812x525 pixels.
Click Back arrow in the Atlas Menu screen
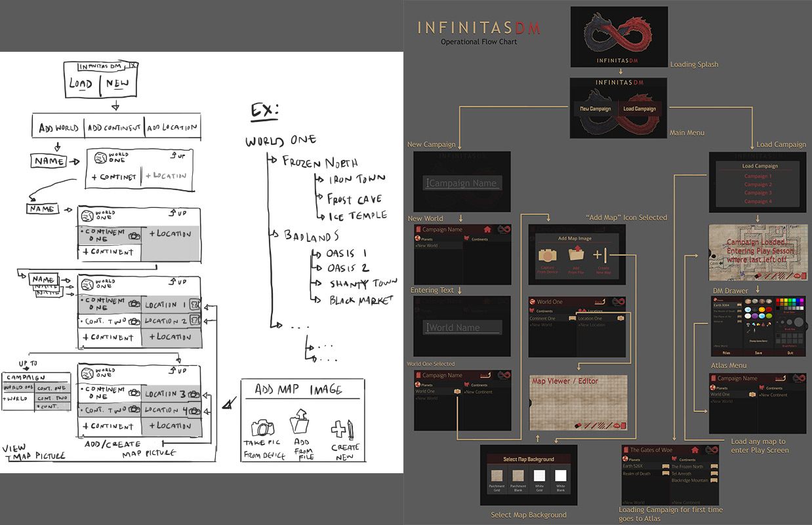[781, 378]
